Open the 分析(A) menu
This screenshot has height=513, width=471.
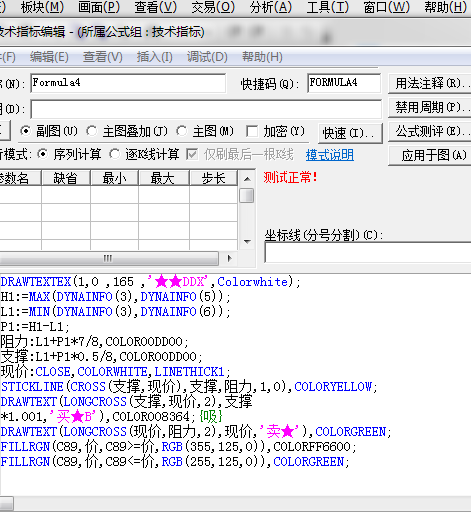[270, 7]
